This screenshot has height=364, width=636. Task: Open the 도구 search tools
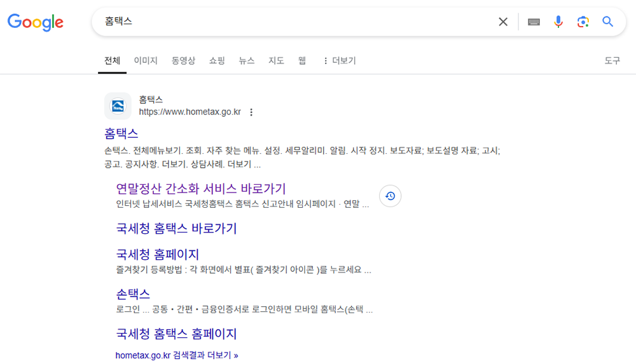point(612,61)
